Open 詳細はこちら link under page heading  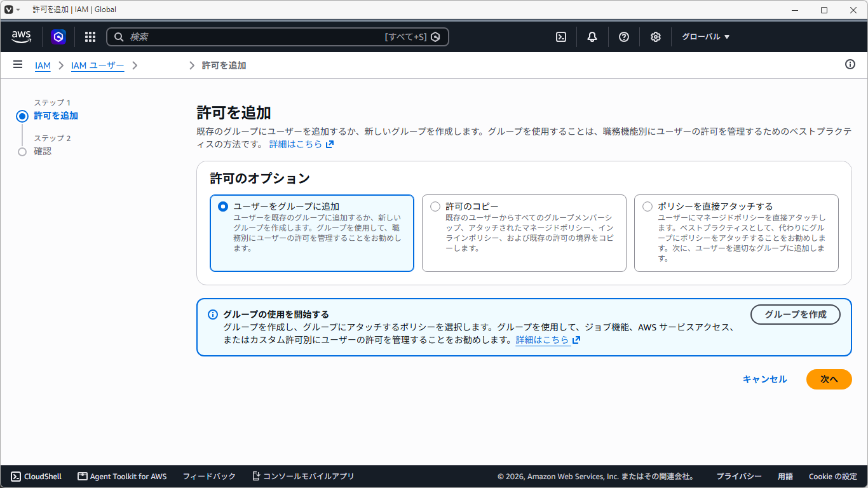pyautogui.click(x=295, y=144)
